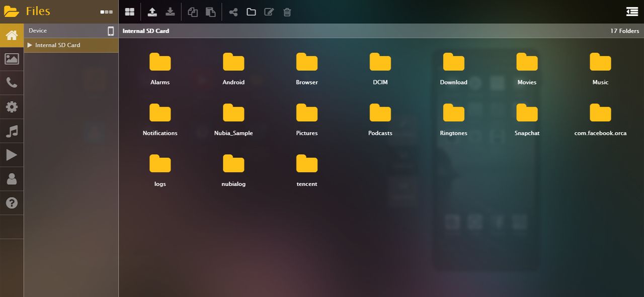Image resolution: width=644 pixels, height=297 pixels.
Task: Click the upload file toolbar icon
Action: (x=152, y=12)
